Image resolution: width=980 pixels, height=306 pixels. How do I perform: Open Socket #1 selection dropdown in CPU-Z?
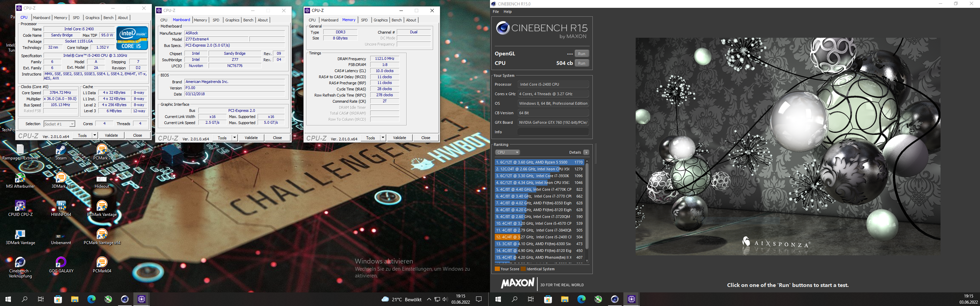pyautogui.click(x=59, y=124)
